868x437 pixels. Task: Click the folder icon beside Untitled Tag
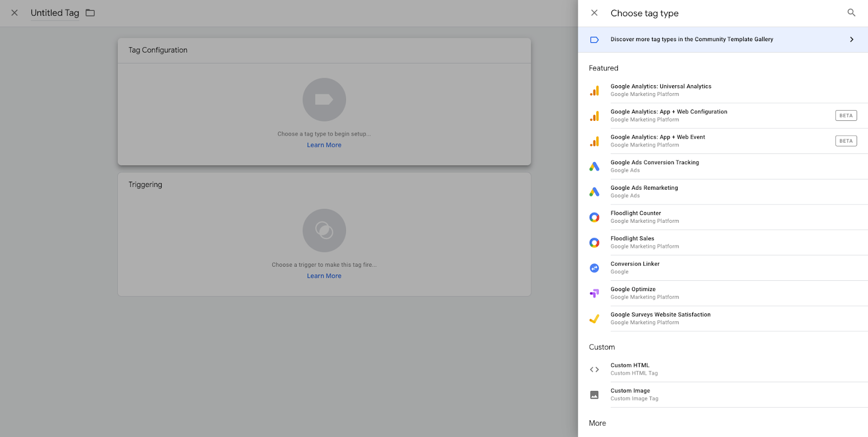(x=90, y=12)
